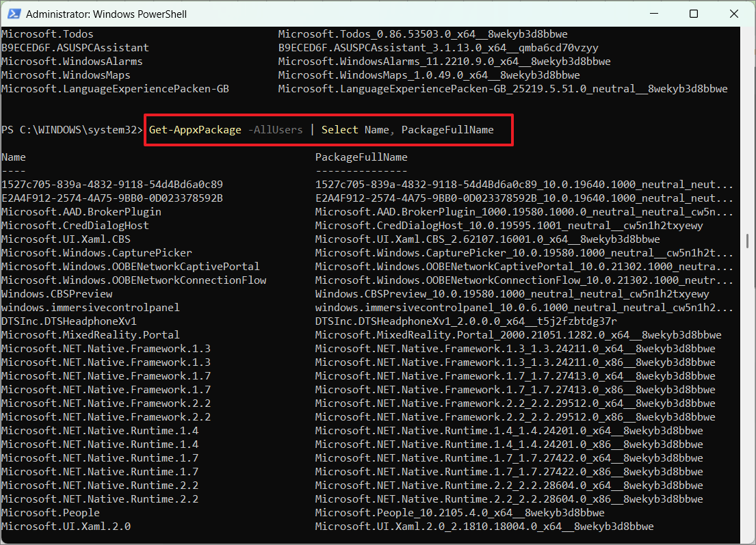
Task: Click the CredDialogHost_10.0.19595.1001 full name
Action: [x=509, y=226]
